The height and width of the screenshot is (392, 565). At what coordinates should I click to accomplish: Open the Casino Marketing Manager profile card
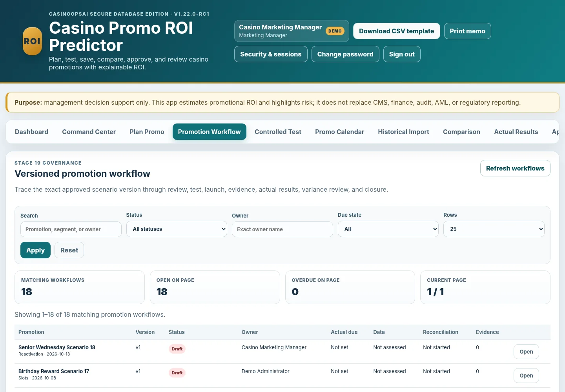coord(292,31)
